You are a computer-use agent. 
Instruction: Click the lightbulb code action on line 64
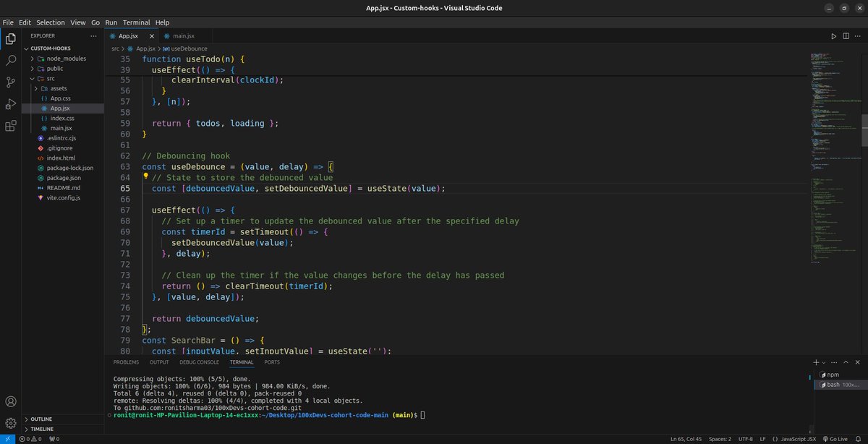click(x=145, y=176)
